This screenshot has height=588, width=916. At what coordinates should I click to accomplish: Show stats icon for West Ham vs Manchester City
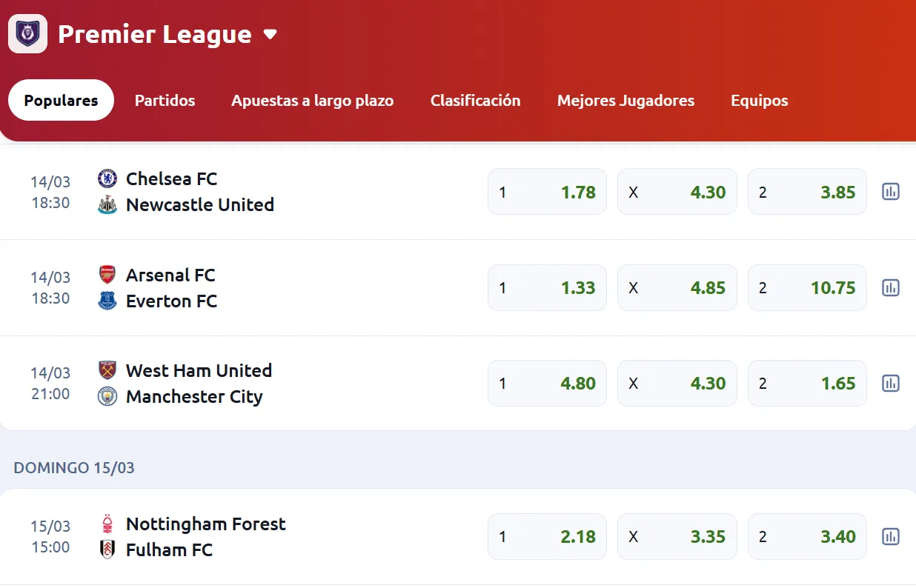pyautogui.click(x=890, y=383)
